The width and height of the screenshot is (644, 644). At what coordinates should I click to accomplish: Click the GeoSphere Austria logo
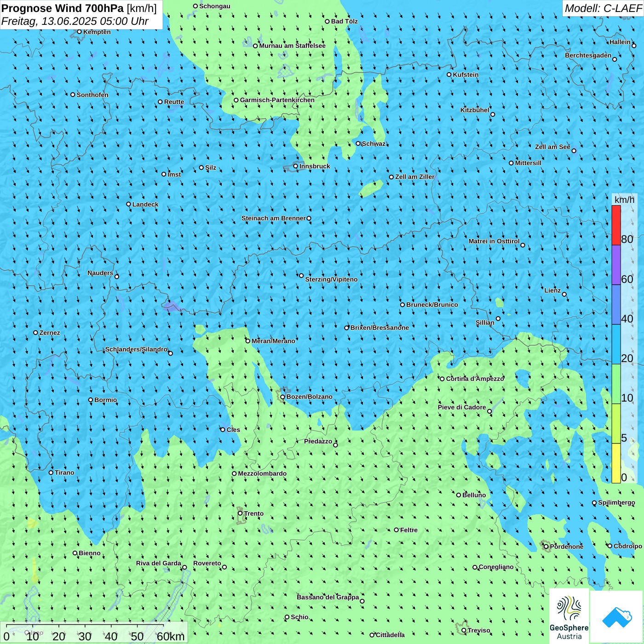[x=569, y=616]
